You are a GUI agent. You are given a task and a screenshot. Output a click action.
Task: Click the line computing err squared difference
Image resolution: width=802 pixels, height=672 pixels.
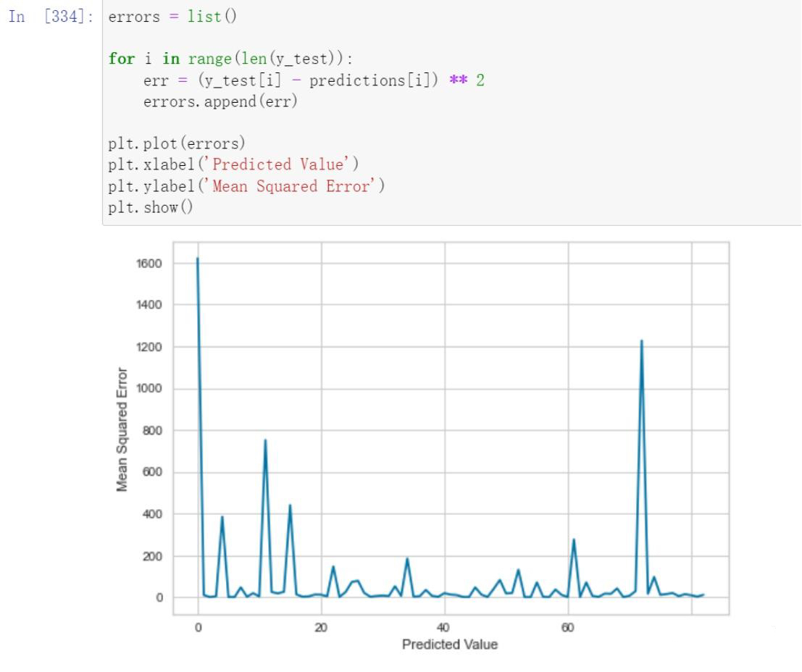(314, 80)
